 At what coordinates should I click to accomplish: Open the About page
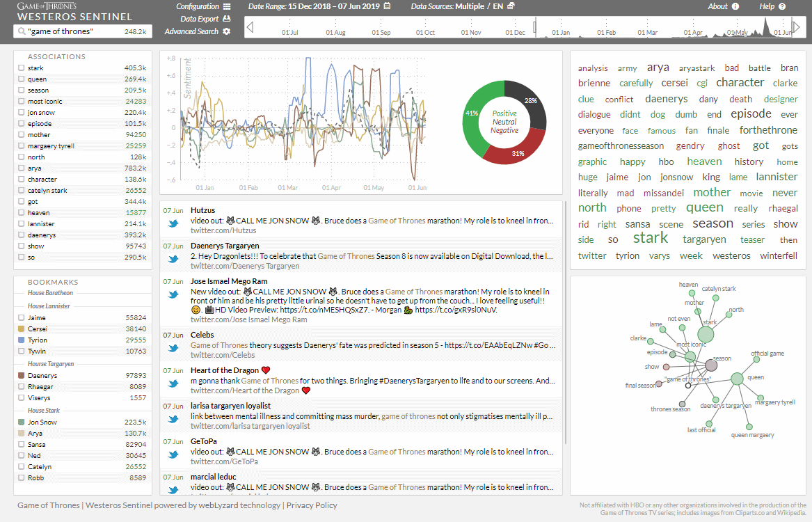(718, 7)
